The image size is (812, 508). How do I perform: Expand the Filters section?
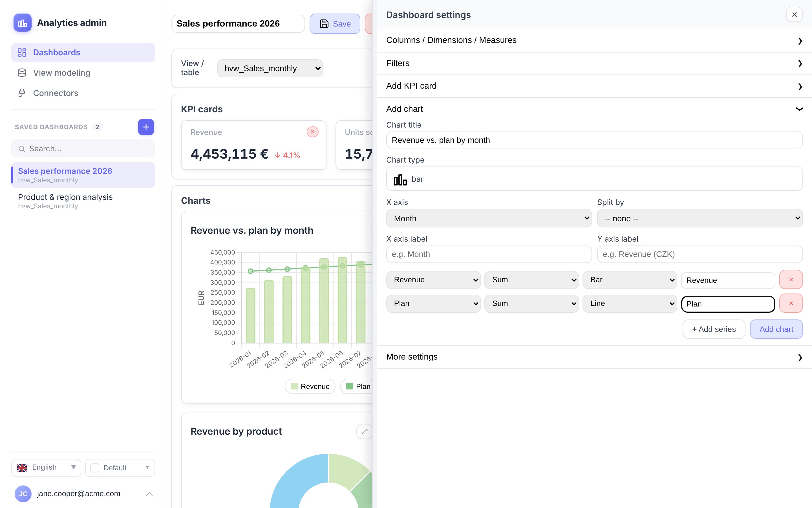[594, 63]
